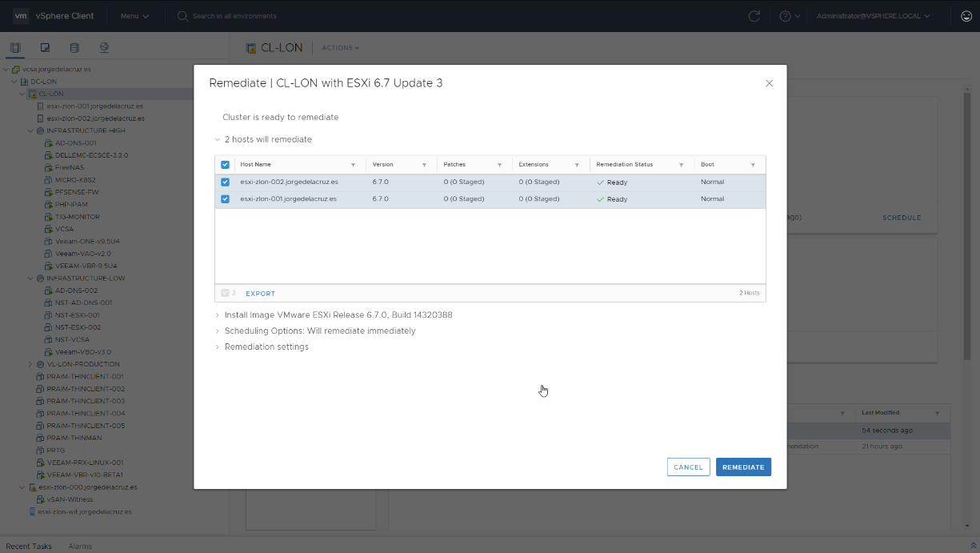Expand the Install Image VMware ESXi Release section
The image size is (980, 553).
pos(217,315)
